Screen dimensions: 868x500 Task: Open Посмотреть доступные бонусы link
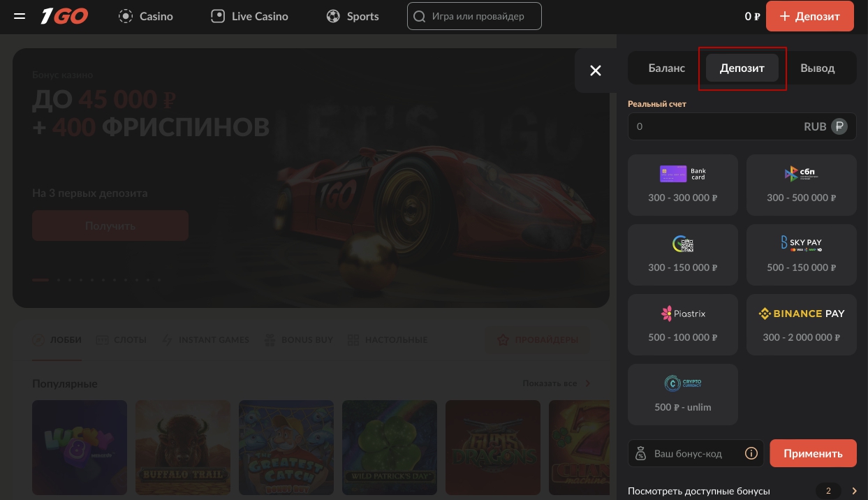tap(698, 491)
